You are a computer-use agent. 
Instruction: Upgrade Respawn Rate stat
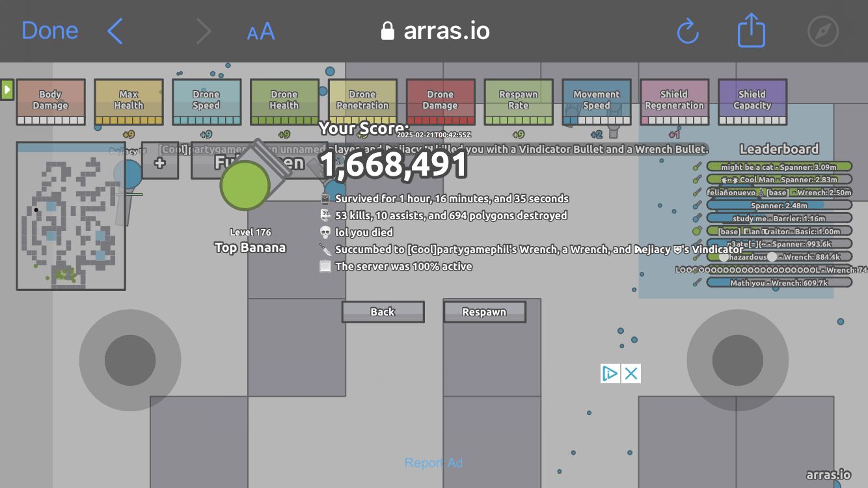coord(519,102)
